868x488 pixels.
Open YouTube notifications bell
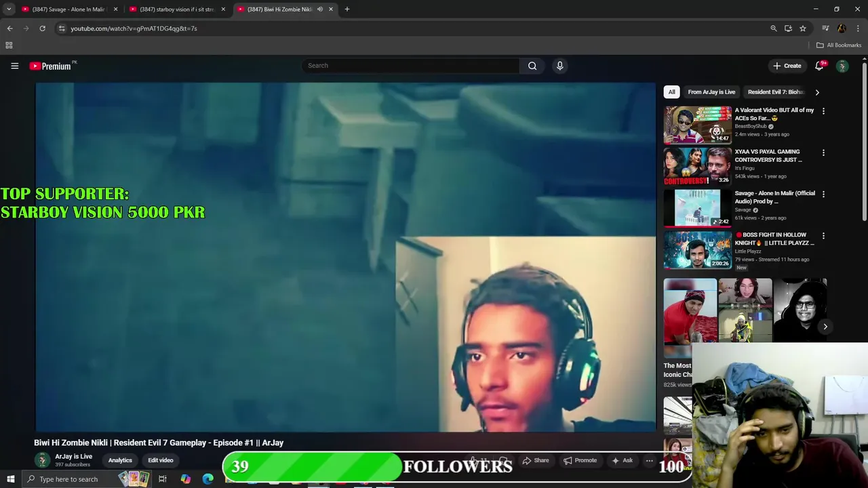[x=819, y=66]
